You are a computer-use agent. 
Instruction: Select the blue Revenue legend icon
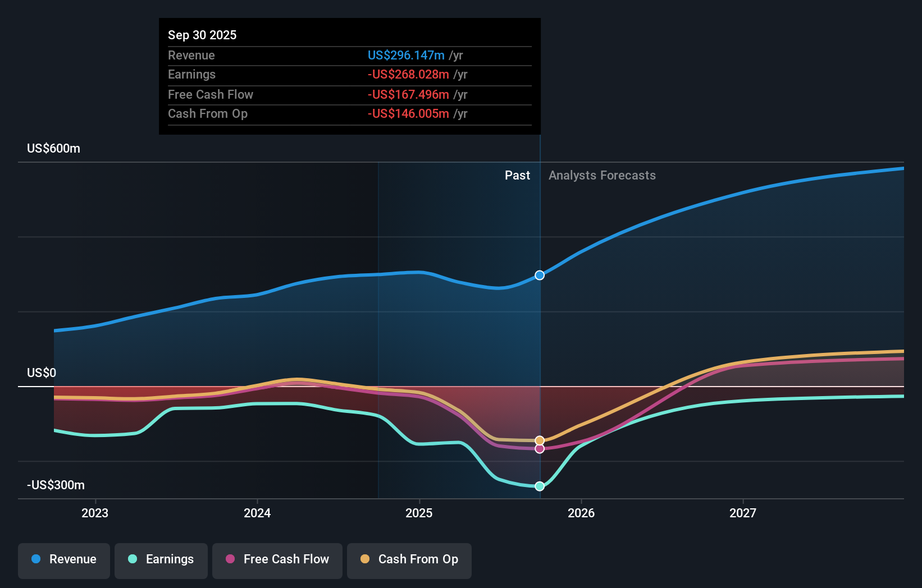(x=35, y=559)
